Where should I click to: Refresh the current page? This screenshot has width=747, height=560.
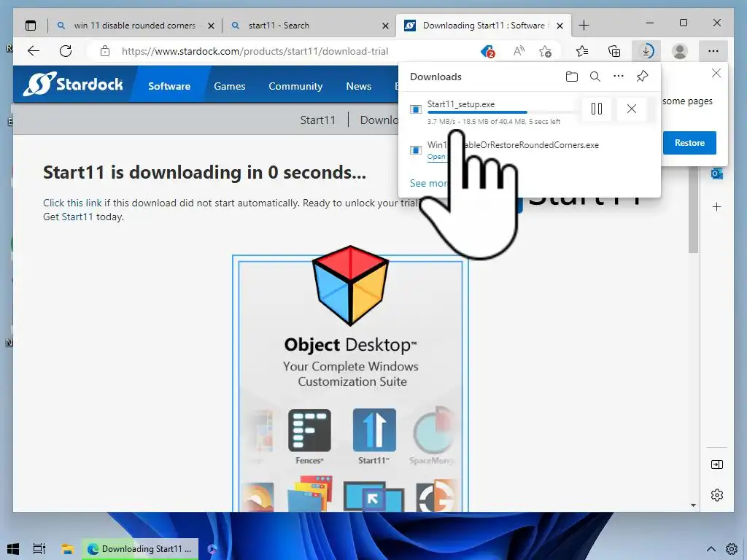[66, 51]
